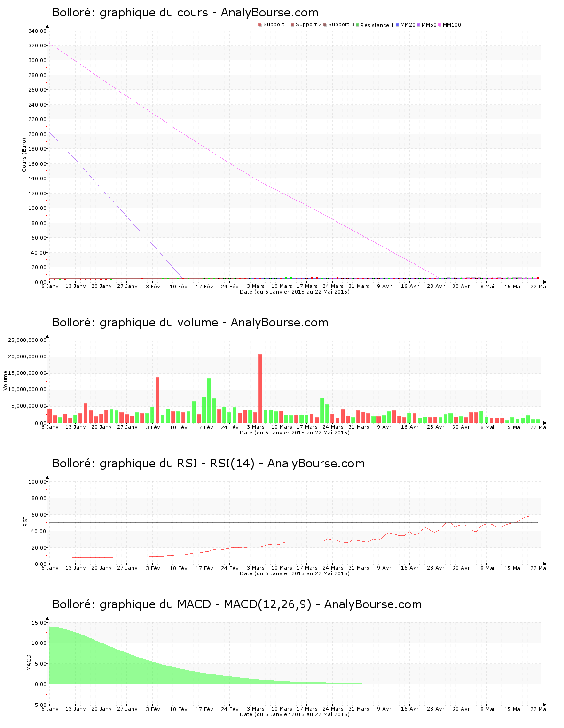Click the 80.00 tick on RSI chart
The width and height of the screenshot is (564, 728).
(39, 498)
